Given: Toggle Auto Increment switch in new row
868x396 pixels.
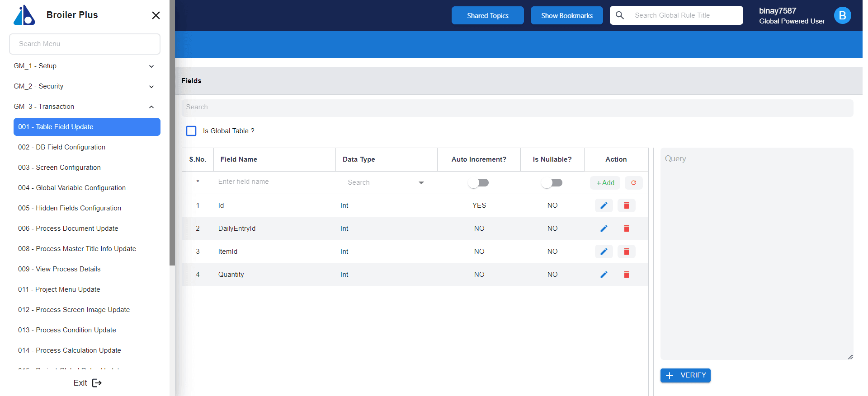Looking at the screenshot, I should click(x=479, y=183).
